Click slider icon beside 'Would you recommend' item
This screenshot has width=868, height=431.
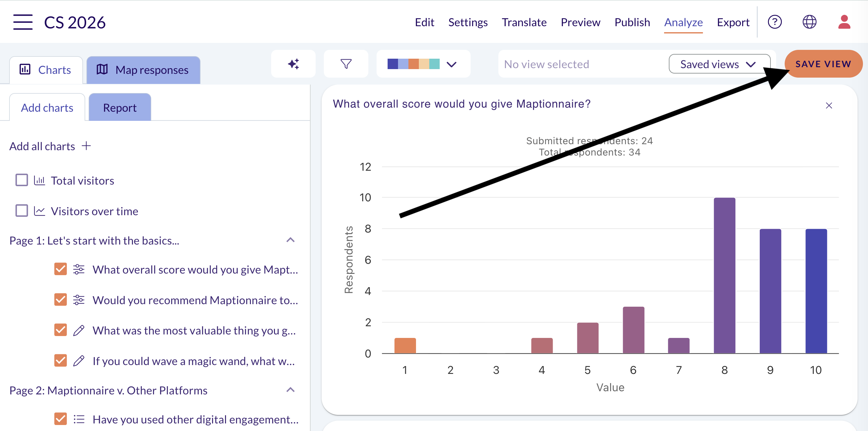(x=79, y=300)
